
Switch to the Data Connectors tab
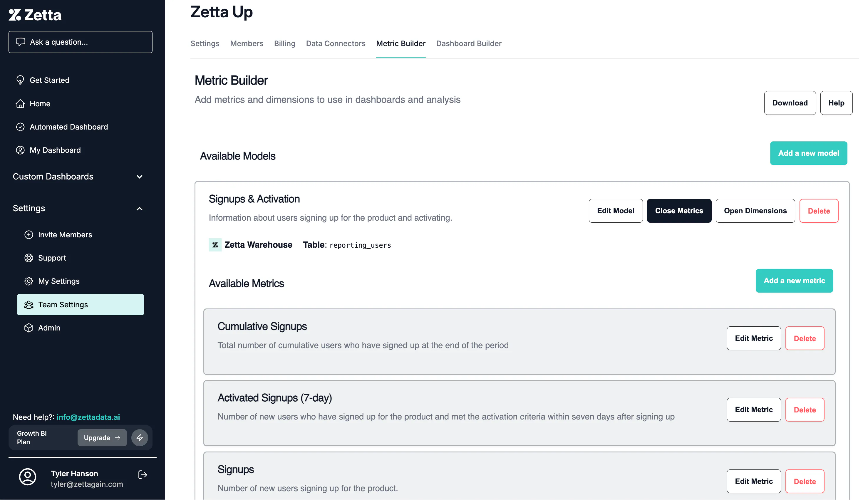336,43
